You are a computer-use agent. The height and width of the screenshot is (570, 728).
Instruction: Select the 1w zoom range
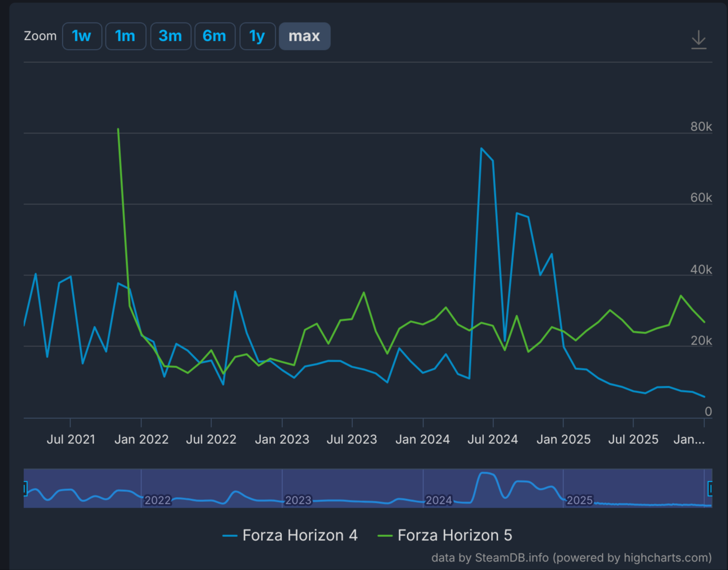pos(82,36)
